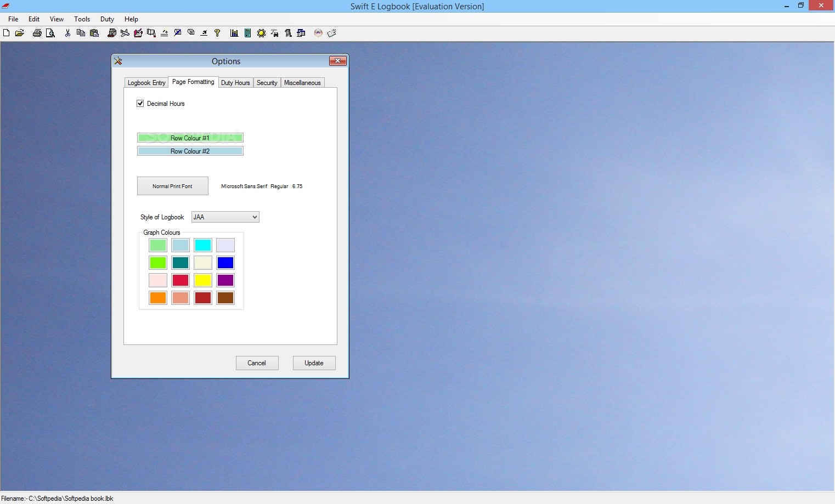Click the green Row Colour #1 button
This screenshot has height=504, width=835.
pyautogui.click(x=190, y=138)
